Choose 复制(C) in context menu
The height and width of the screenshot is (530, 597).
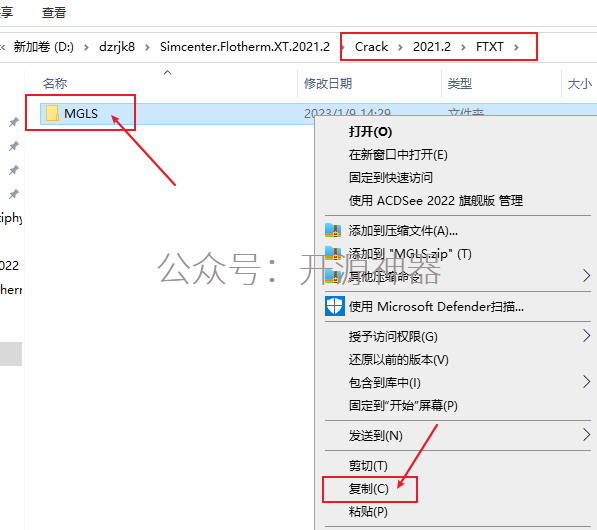click(x=369, y=488)
